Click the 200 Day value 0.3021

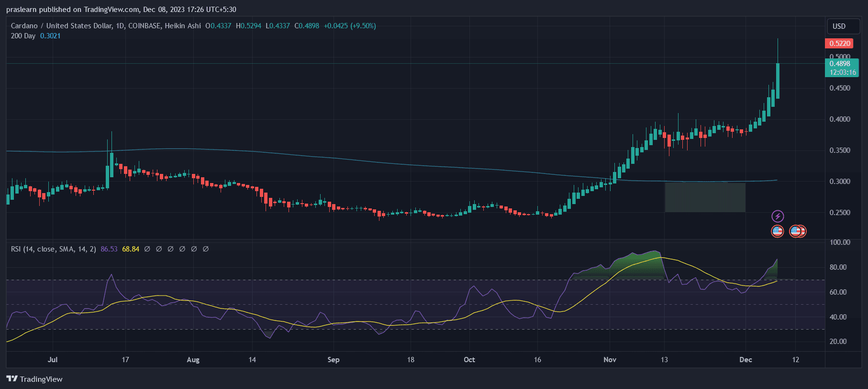click(50, 36)
